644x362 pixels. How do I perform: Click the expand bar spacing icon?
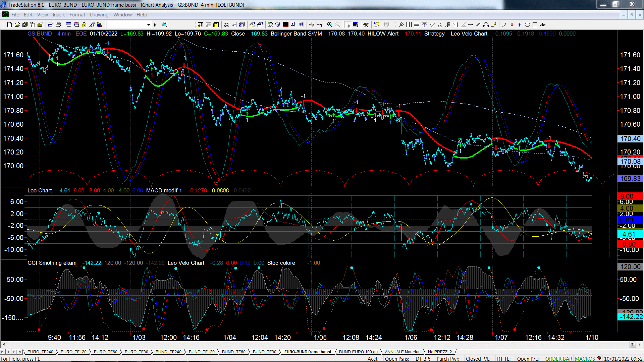[319, 25]
